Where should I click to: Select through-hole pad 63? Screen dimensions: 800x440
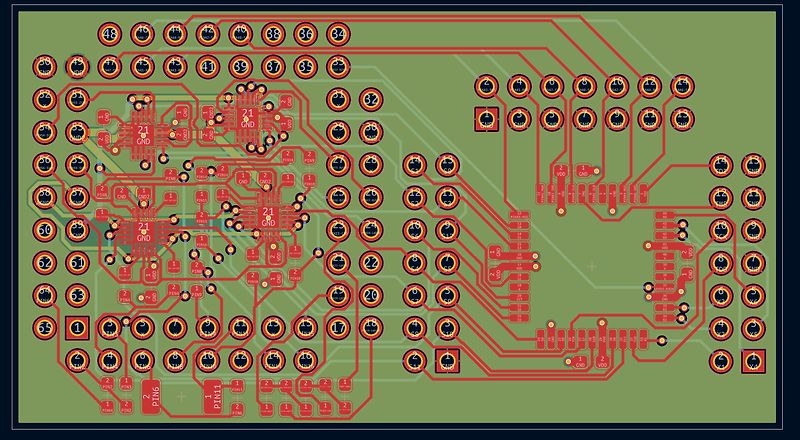[x=77, y=296]
